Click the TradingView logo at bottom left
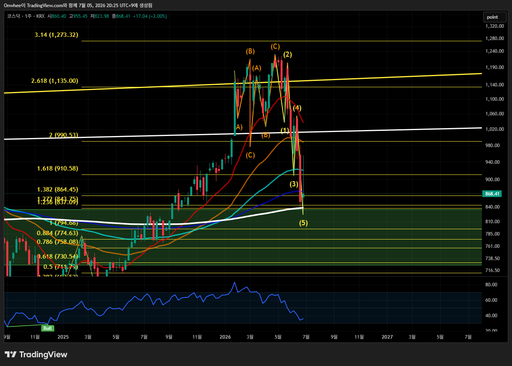The width and height of the screenshot is (512, 366). click(x=36, y=354)
